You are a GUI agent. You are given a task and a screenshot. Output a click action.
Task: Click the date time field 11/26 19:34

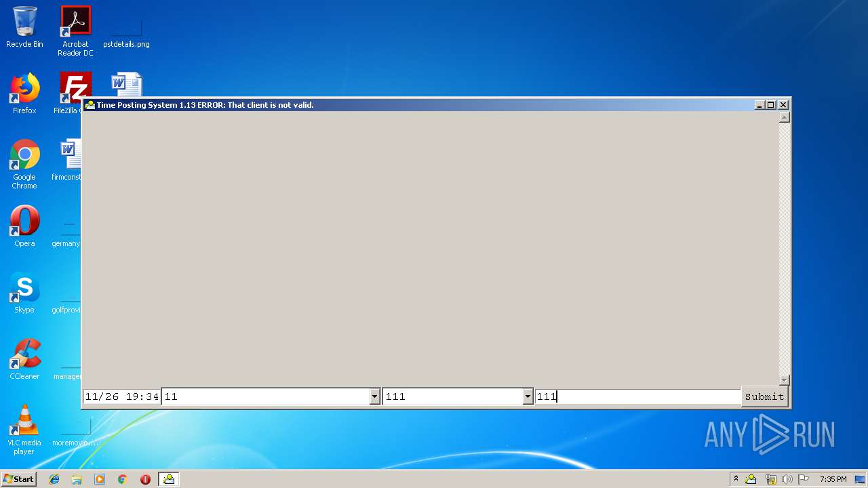point(122,397)
